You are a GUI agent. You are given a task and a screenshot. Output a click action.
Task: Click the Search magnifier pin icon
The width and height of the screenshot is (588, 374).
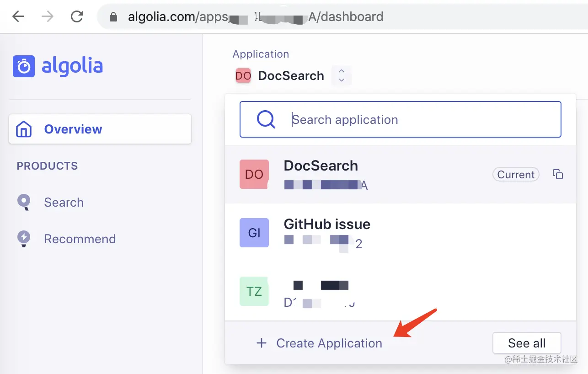pyautogui.click(x=24, y=202)
